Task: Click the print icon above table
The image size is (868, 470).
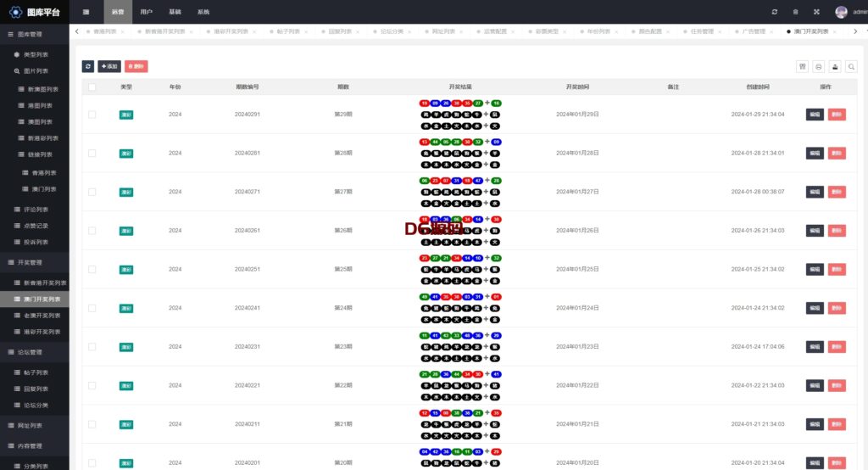Action: [x=819, y=66]
